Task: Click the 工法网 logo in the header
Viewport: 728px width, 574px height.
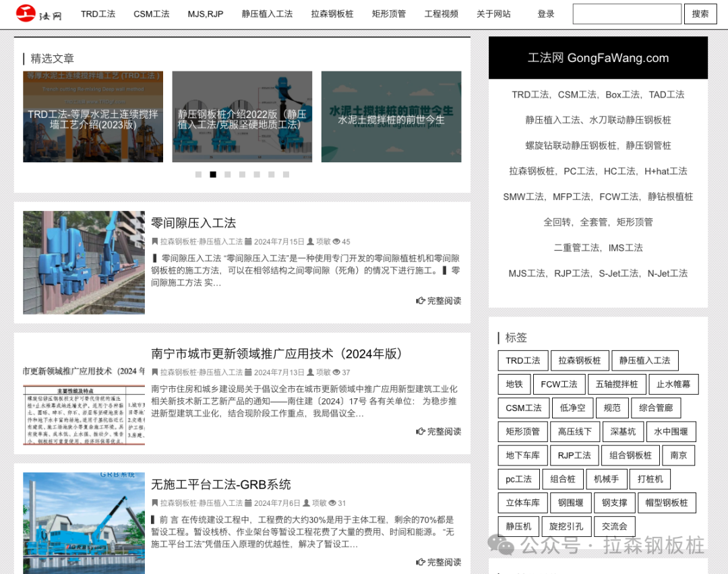Action: [x=38, y=14]
